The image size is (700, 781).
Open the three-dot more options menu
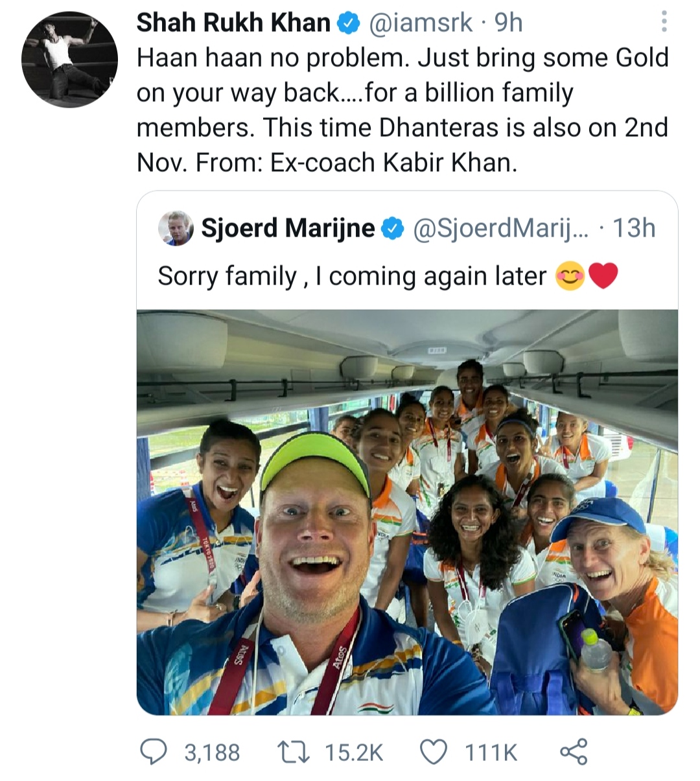point(664,22)
